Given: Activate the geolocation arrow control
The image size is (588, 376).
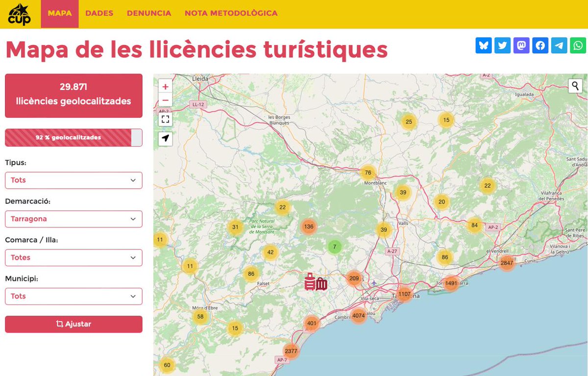Looking at the screenshot, I should point(165,139).
